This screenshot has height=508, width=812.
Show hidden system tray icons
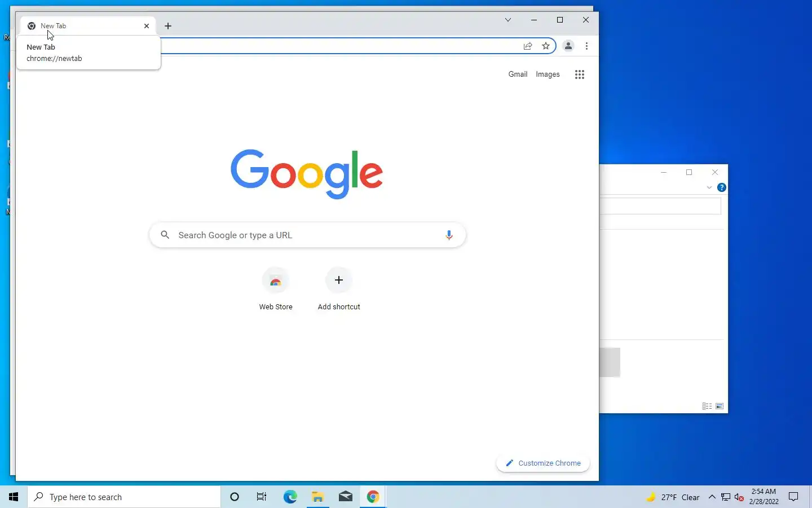(712, 497)
